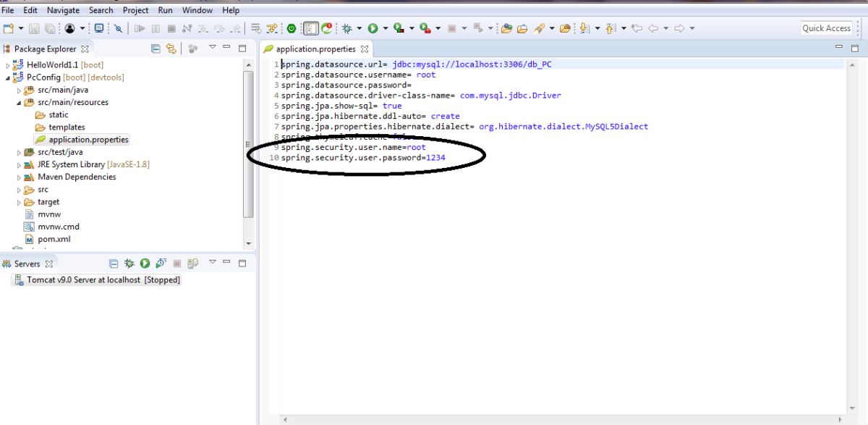Click the Package Explorer vertical scrollbar

pos(249,145)
